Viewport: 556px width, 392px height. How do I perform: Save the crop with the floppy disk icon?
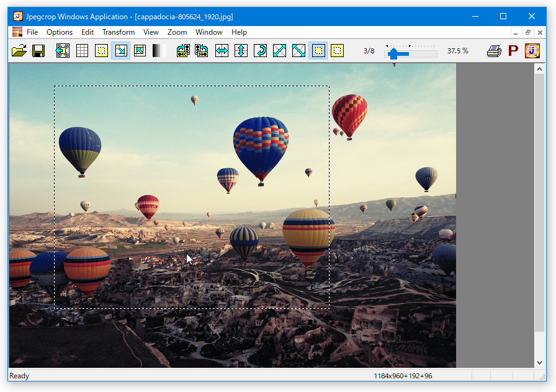(x=38, y=51)
